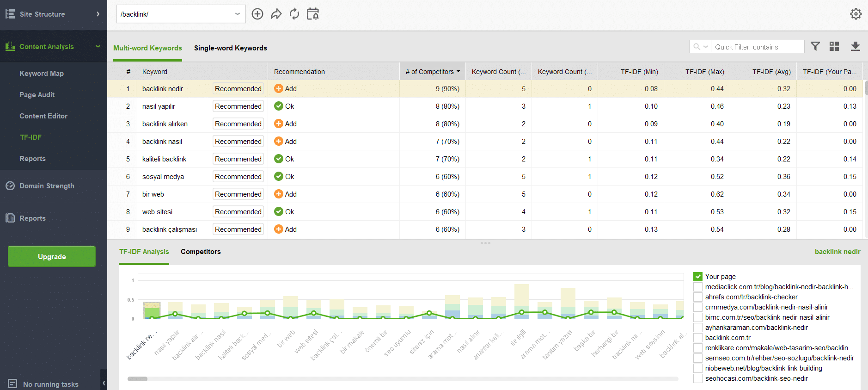Open the scheduled tasks calendar icon
868x390 pixels.
coord(313,14)
